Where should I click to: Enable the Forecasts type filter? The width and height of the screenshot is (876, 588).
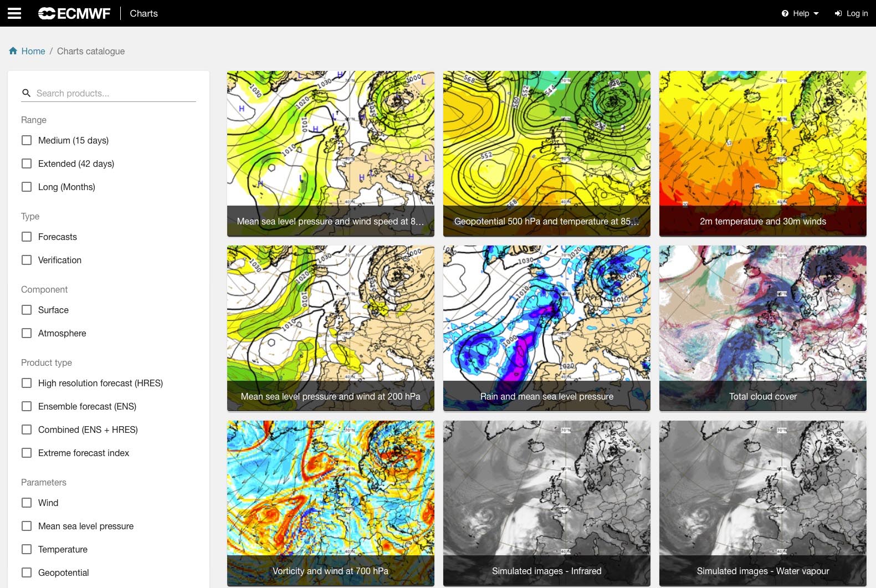click(27, 237)
